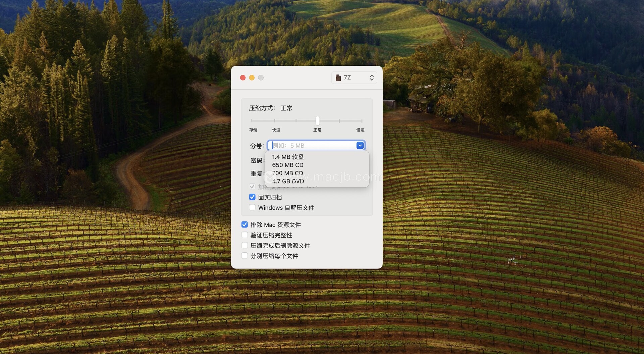Enable 压缩完成后删除源文件 checkbox
This screenshot has width=644, height=354.
(245, 245)
